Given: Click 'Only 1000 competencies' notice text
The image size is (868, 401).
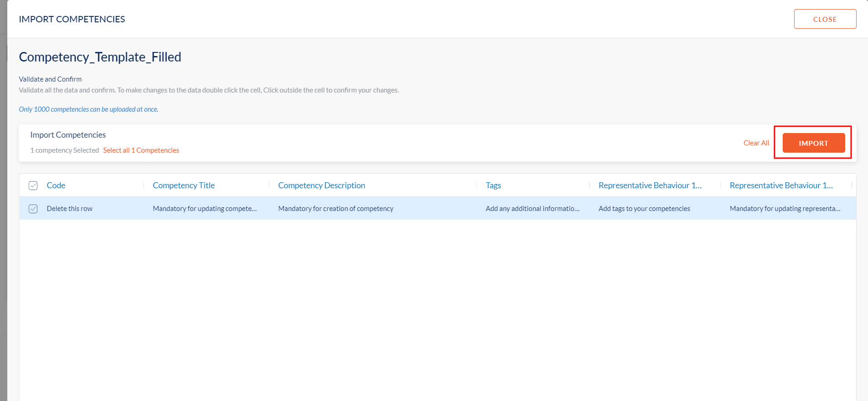Looking at the screenshot, I should (88, 109).
